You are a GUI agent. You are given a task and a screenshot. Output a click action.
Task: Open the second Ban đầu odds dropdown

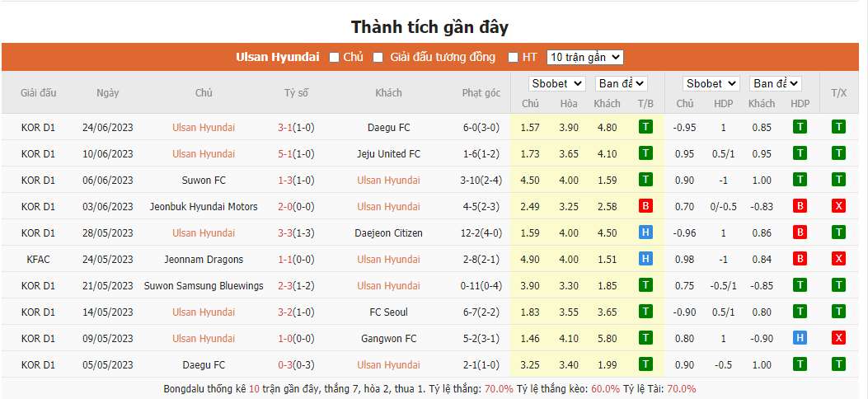coord(775,83)
